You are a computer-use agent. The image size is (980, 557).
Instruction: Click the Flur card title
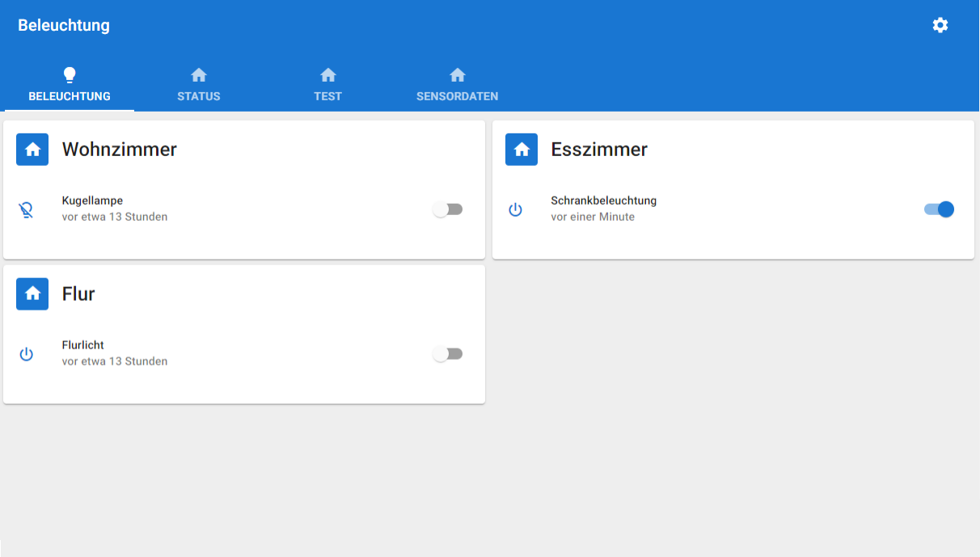78,294
